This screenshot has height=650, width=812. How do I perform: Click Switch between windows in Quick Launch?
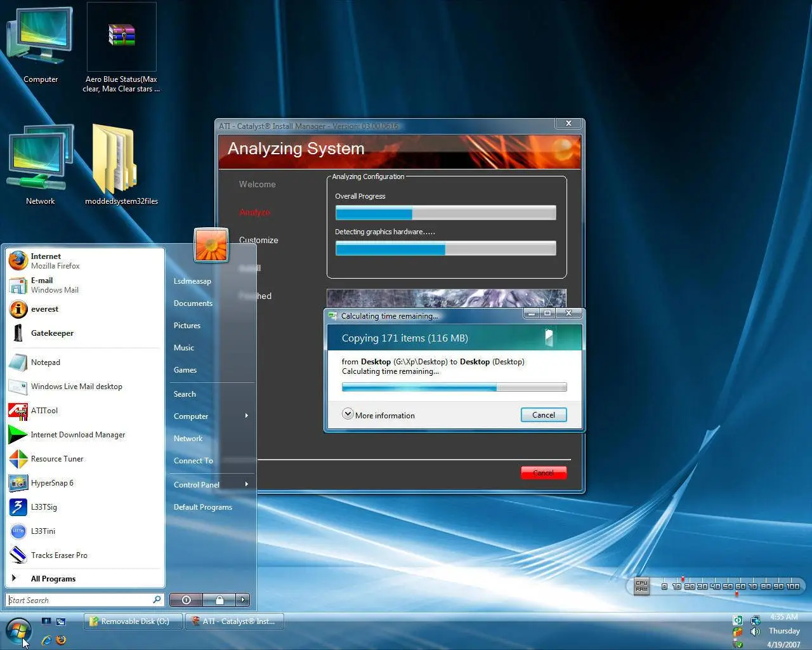(61, 621)
